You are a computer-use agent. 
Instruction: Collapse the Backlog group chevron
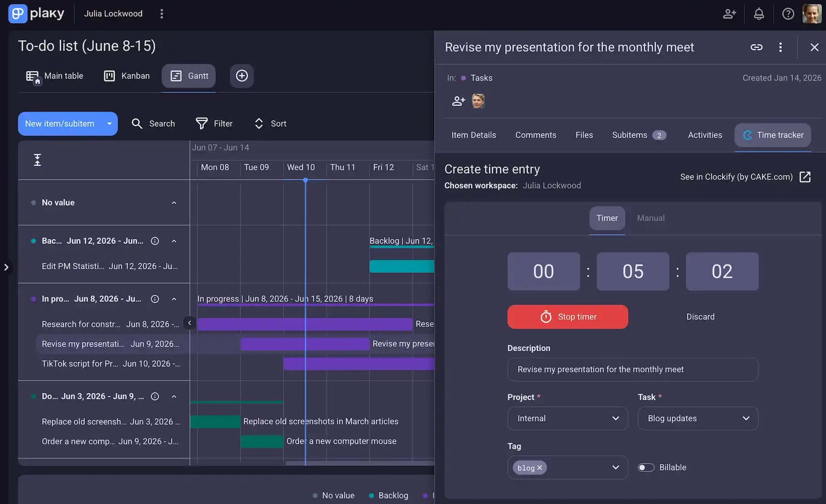174,241
